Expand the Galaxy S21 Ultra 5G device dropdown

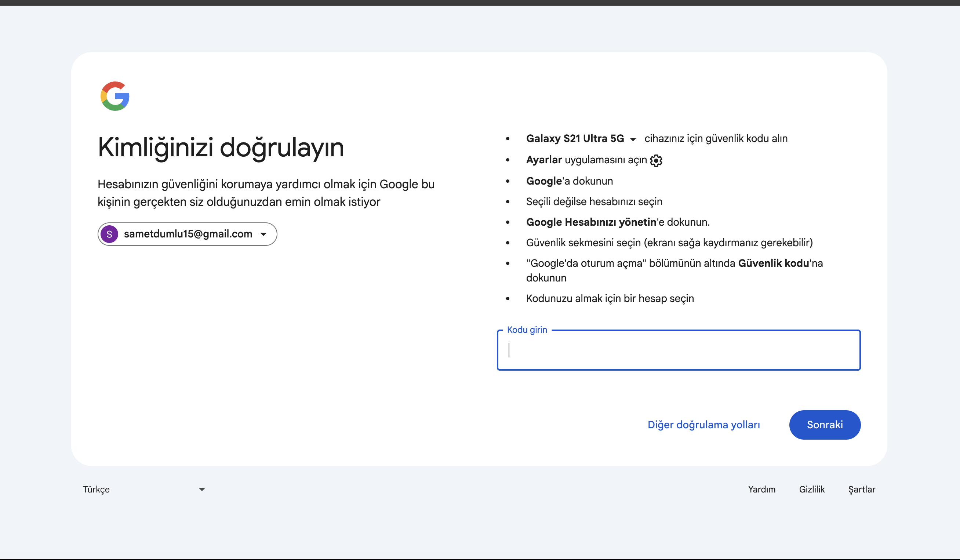581,139
